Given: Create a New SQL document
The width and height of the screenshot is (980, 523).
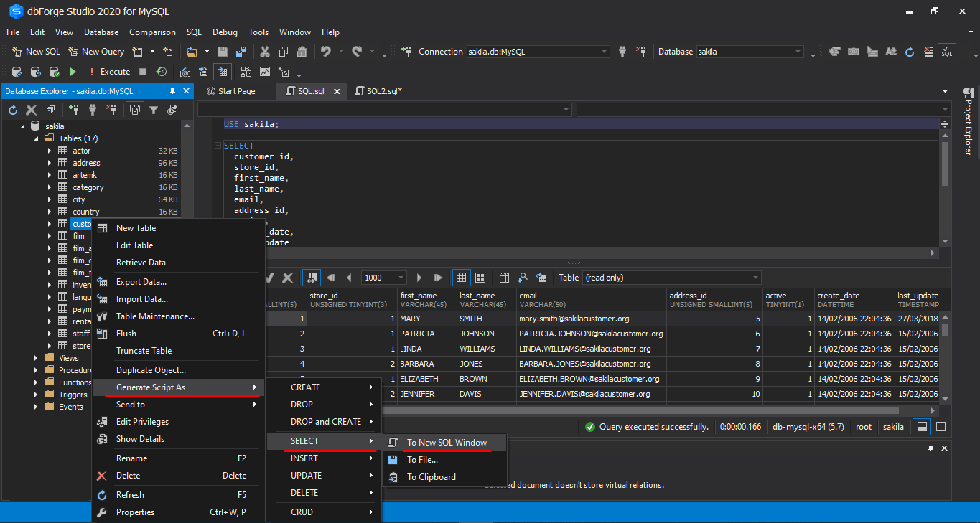Looking at the screenshot, I should tap(35, 51).
